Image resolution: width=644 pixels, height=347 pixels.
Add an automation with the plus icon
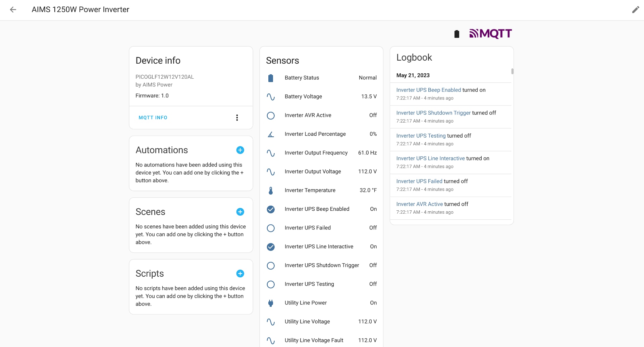coord(240,150)
